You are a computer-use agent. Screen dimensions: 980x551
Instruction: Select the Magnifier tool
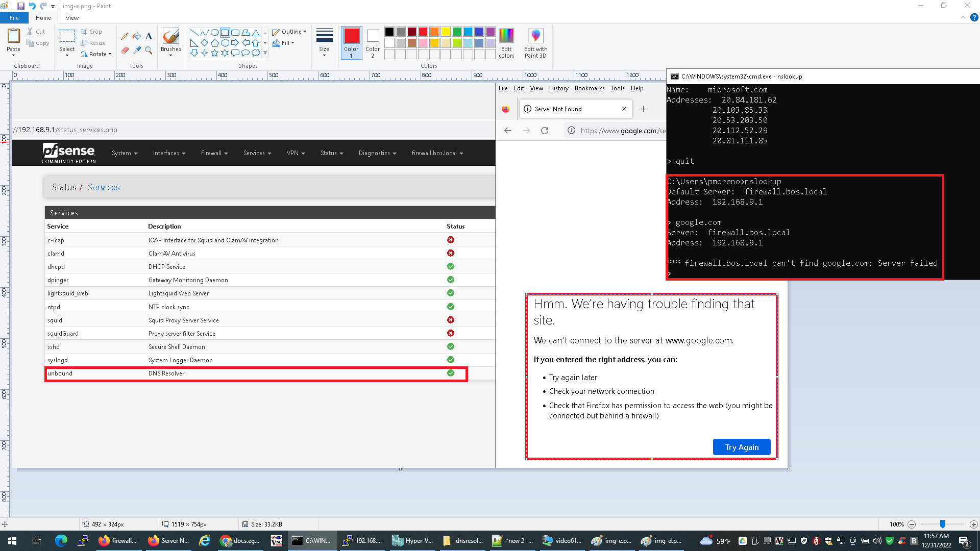(149, 50)
